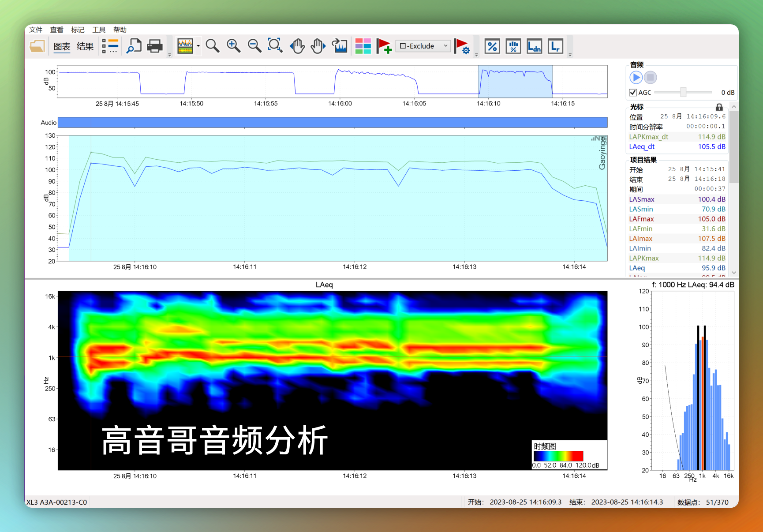Adjust the audio gain slider handle
The image size is (763, 532).
click(683, 92)
